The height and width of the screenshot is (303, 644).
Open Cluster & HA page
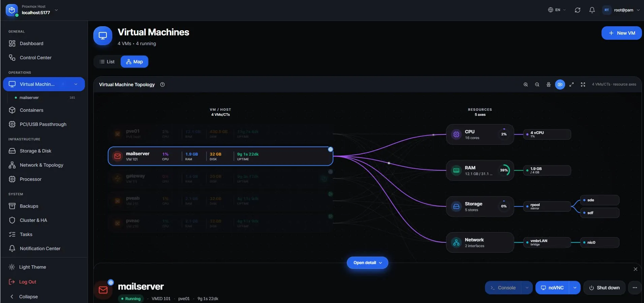point(44,220)
